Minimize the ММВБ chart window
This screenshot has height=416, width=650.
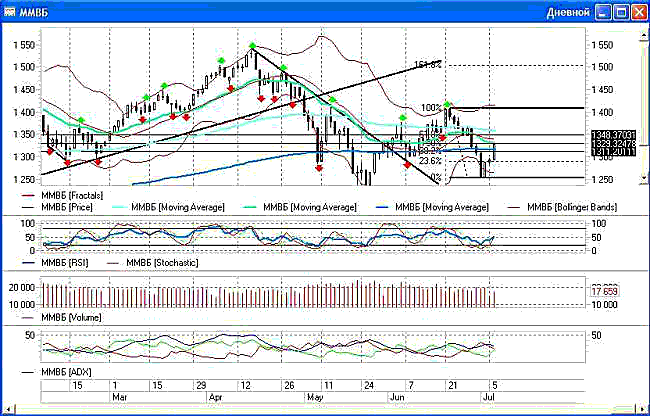[603, 12]
